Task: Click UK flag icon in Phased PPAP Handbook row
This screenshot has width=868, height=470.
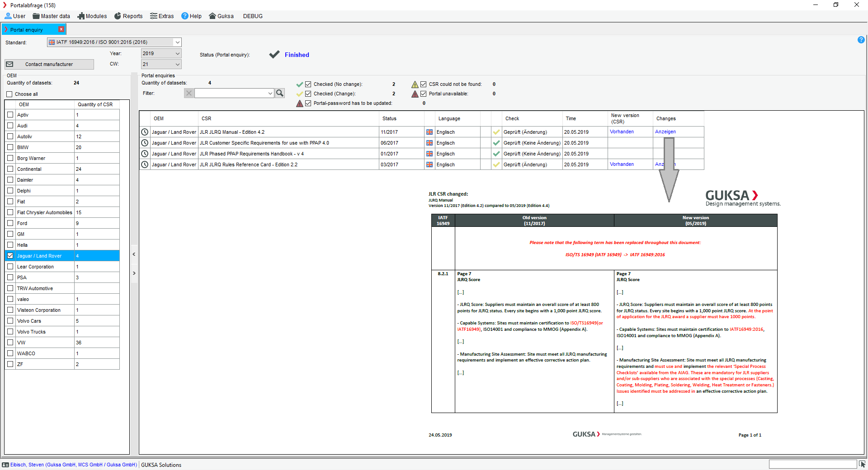Action: click(429, 154)
